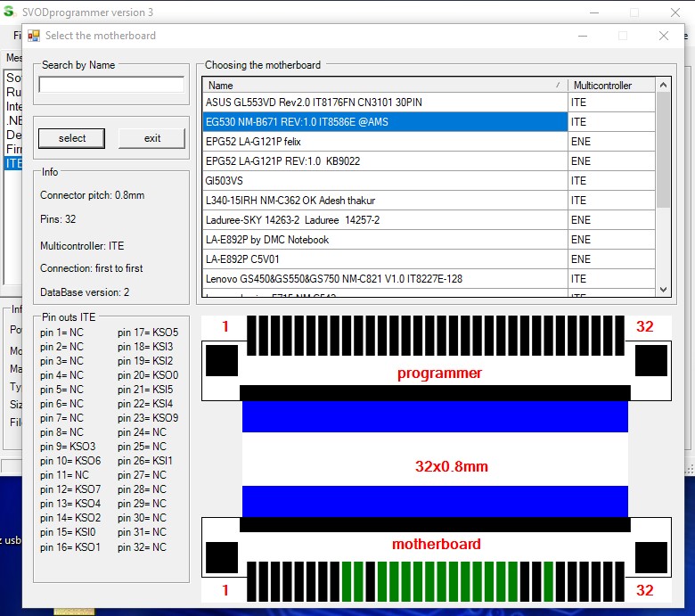Viewport: 695px width, 616px height.
Task: Click the red programmer label in diagram
Action: [439, 374]
